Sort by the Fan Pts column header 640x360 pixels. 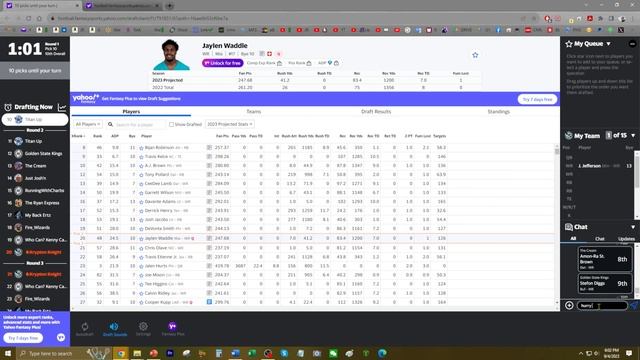pyautogui.click(x=222, y=136)
